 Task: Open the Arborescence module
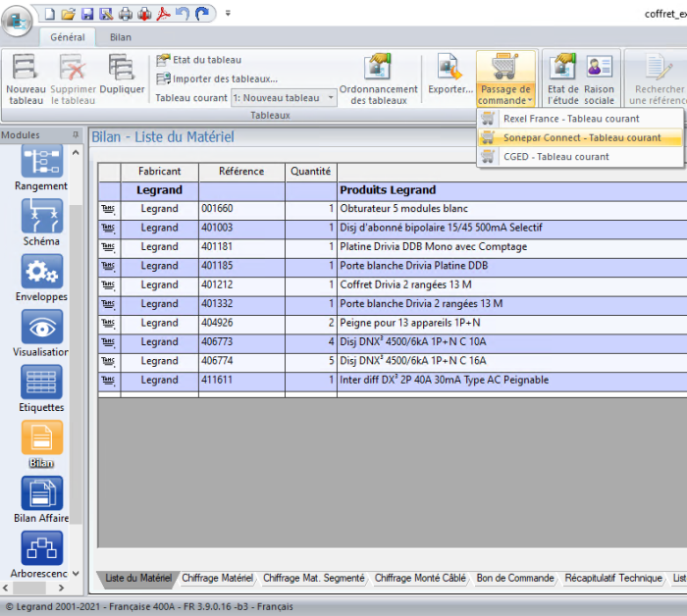(x=41, y=555)
